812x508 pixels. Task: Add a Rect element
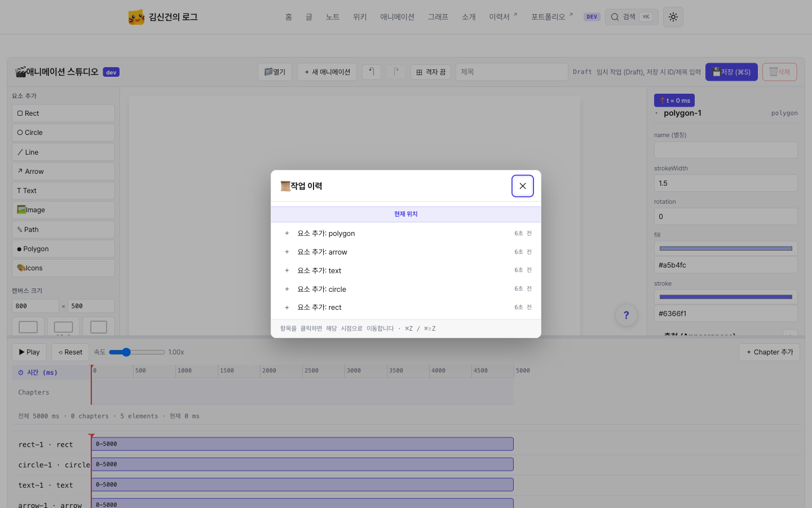pyautogui.click(x=63, y=113)
